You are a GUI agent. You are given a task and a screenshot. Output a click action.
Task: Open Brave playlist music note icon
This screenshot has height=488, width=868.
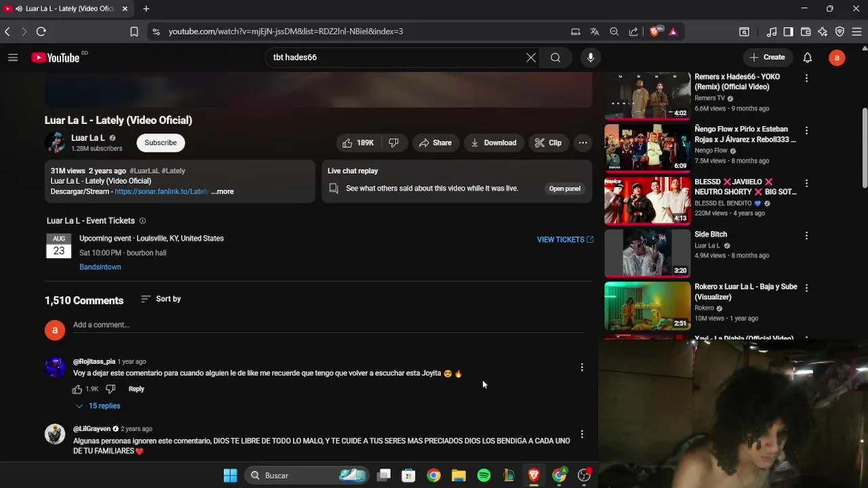coord(772,31)
